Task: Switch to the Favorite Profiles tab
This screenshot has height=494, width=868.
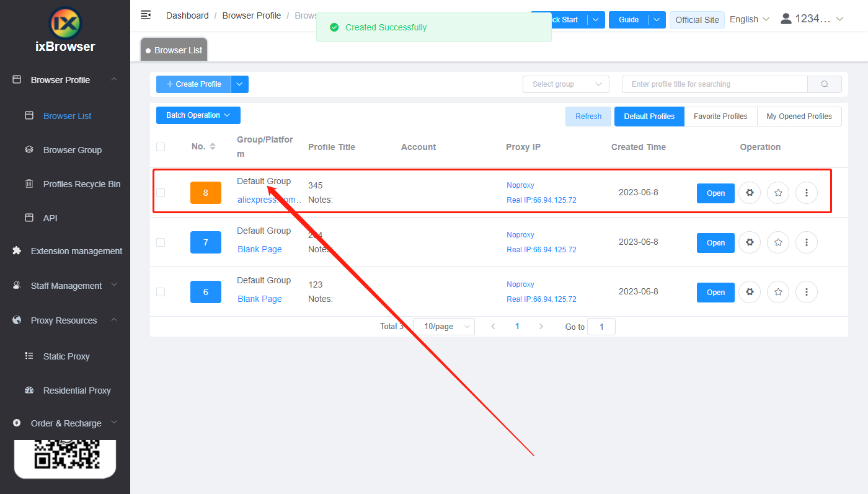Action: point(720,116)
